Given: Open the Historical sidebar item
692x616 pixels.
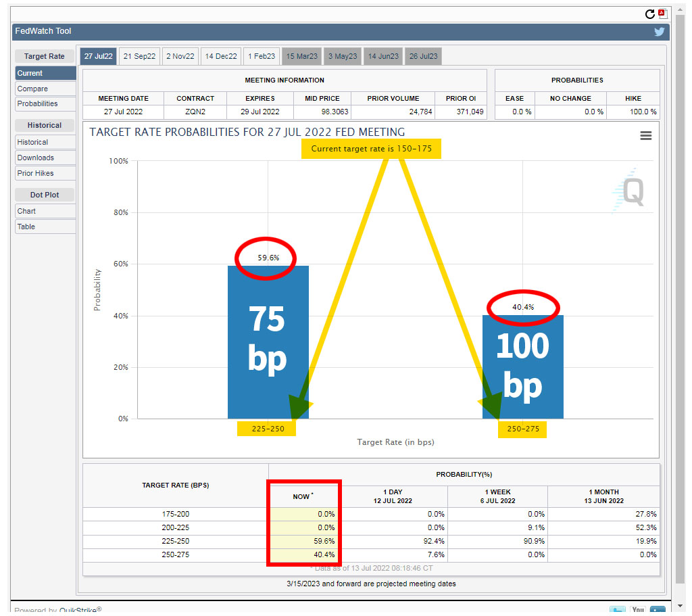Looking at the screenshot, I should coord(45,142).
